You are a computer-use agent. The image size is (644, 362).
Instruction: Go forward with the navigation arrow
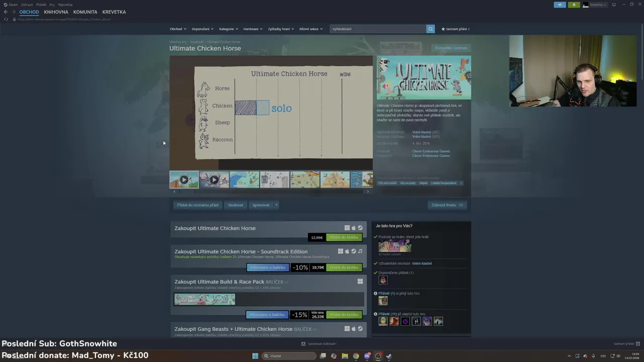[14, 12]
